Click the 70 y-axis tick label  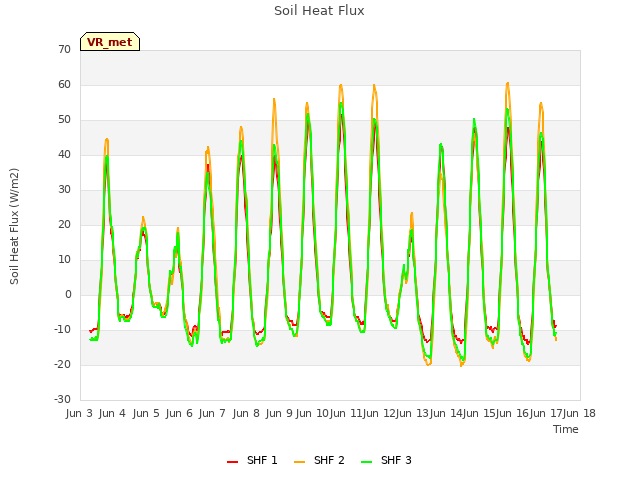pyautogui.click(x=64, y=49)
